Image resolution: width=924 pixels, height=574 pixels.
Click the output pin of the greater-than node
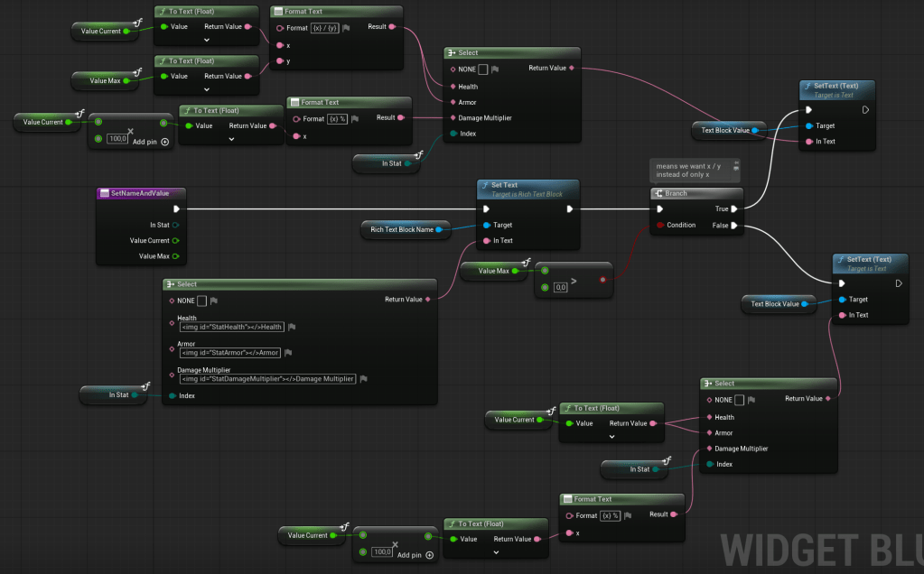[x=602, y=280]
